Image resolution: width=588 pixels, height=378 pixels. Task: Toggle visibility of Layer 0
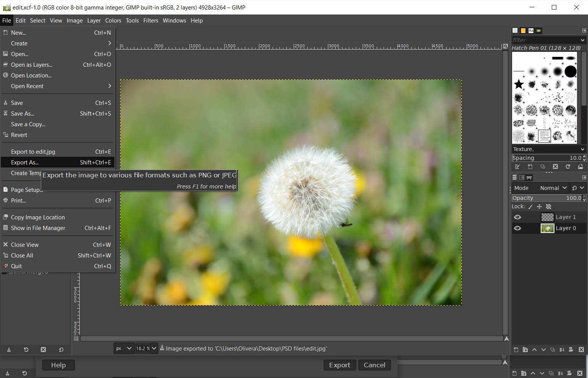point(517,228)
